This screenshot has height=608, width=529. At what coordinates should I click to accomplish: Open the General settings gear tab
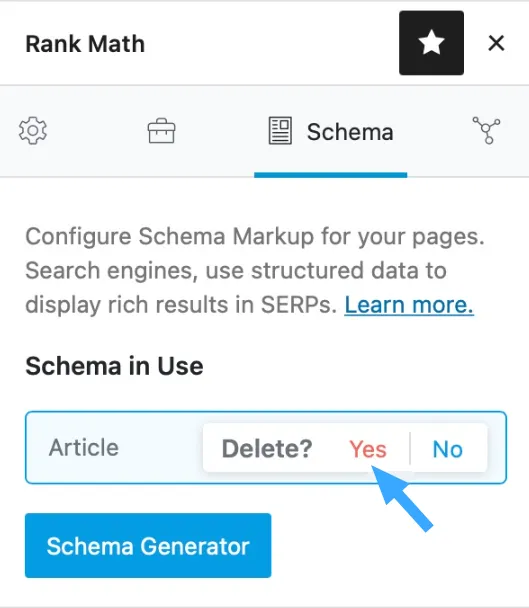click(33, 131)
